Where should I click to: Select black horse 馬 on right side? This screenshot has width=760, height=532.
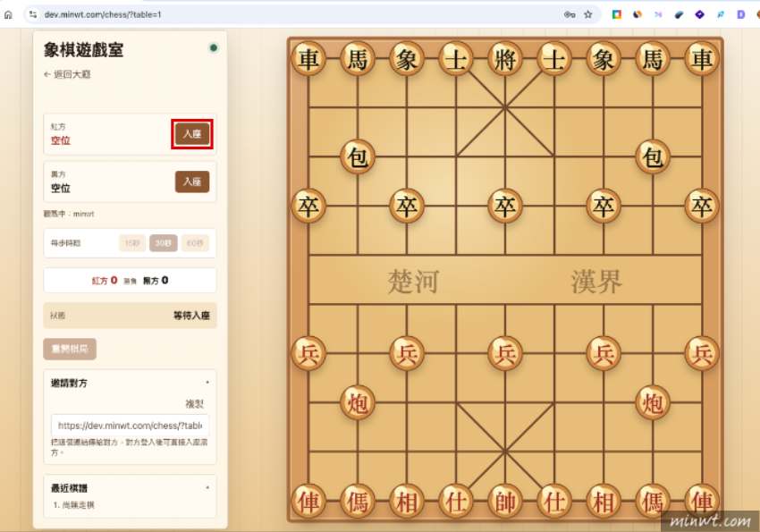(653, 59)
